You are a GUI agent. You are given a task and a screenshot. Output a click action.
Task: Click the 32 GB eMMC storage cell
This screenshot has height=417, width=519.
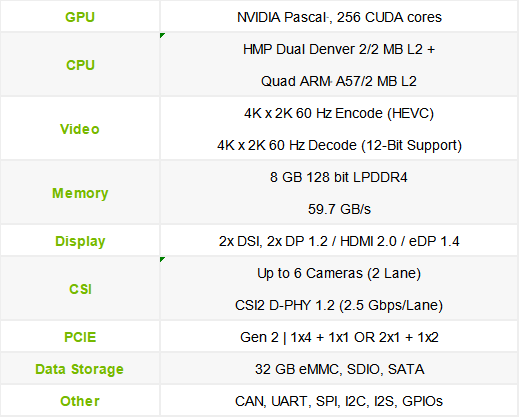[339, 369]
